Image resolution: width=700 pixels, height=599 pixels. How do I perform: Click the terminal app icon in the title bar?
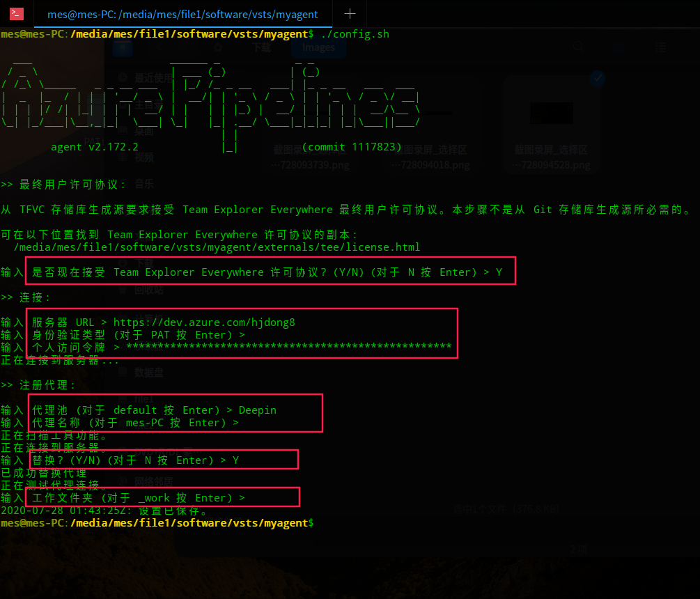tap(17, 14)
